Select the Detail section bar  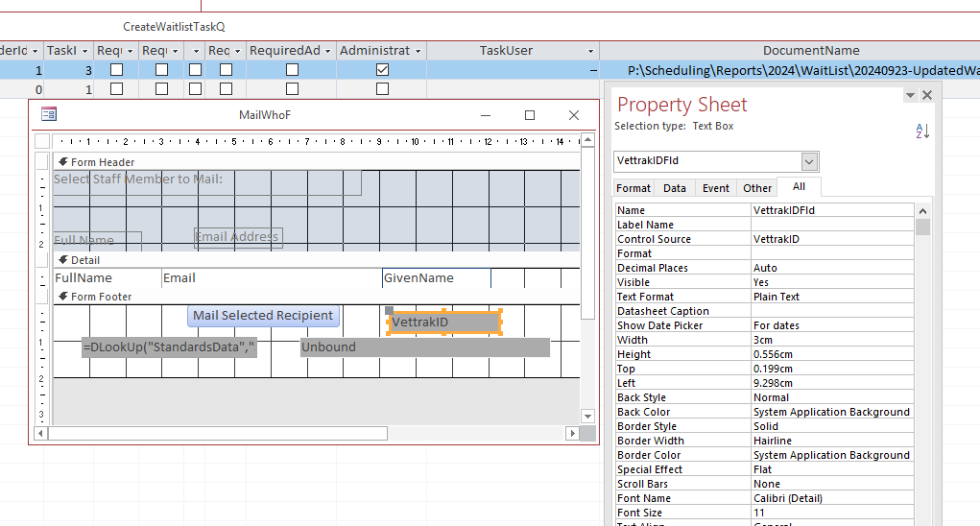316,260
